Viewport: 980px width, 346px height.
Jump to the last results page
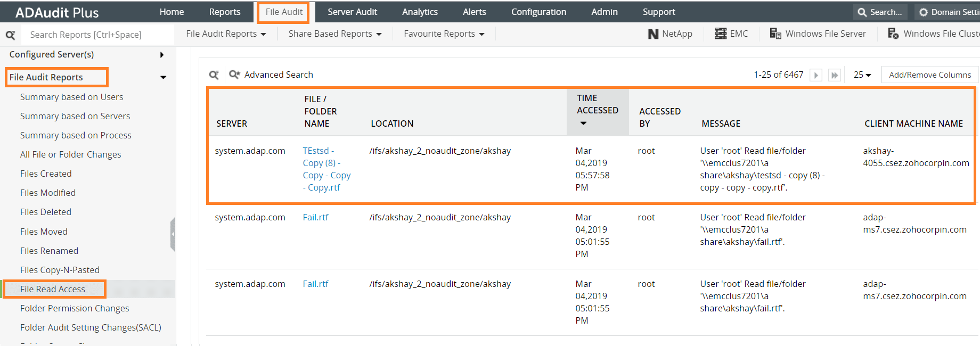[x=835, y=75]
